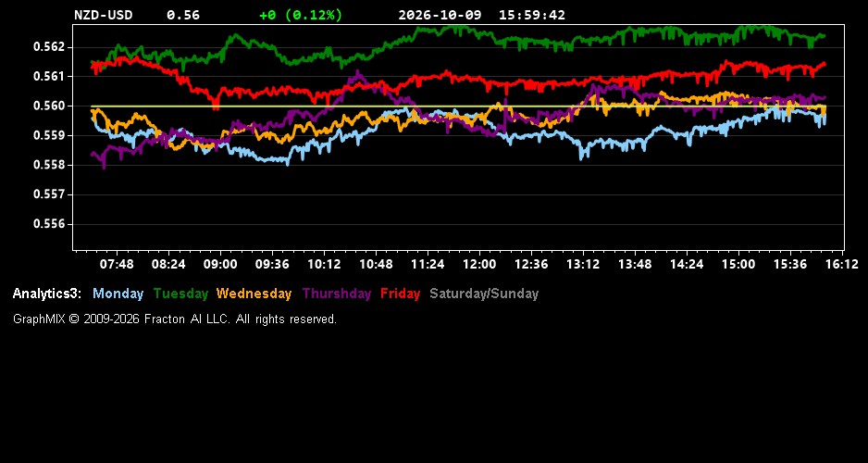Select Tuesday in the legend
Screen dimensions: 868x463
(180, 294)
